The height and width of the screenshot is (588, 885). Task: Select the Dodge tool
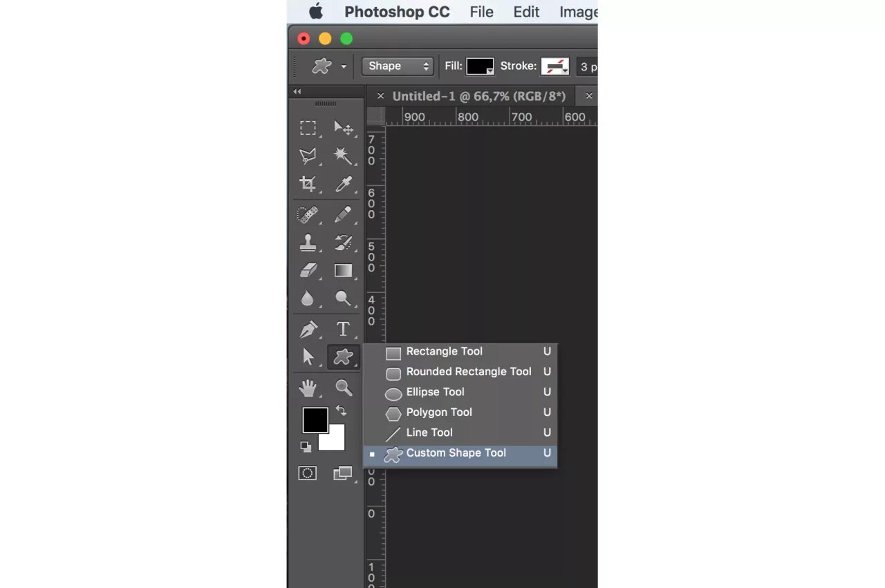coord(343,298)
